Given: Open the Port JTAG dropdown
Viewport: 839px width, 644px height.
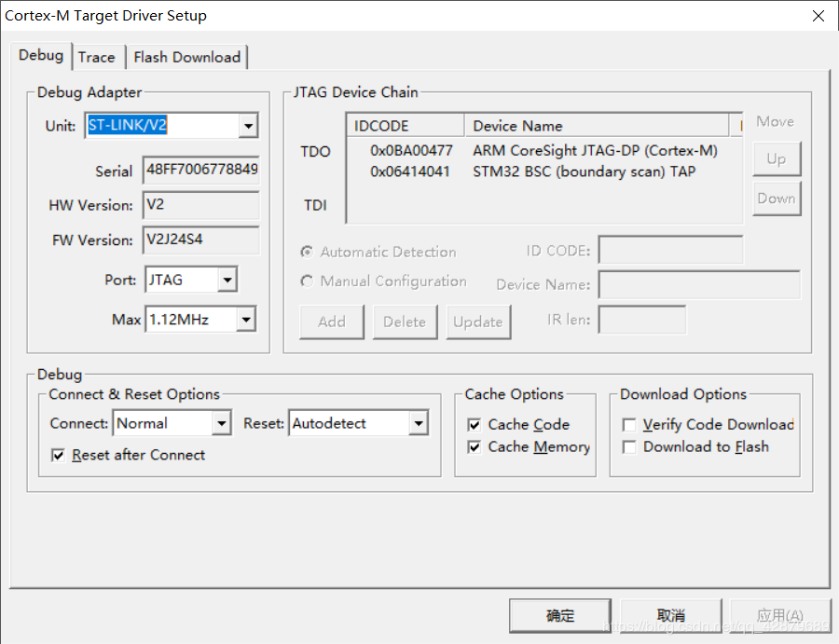Looking at the screenshot, I should (x=227, y=280).
